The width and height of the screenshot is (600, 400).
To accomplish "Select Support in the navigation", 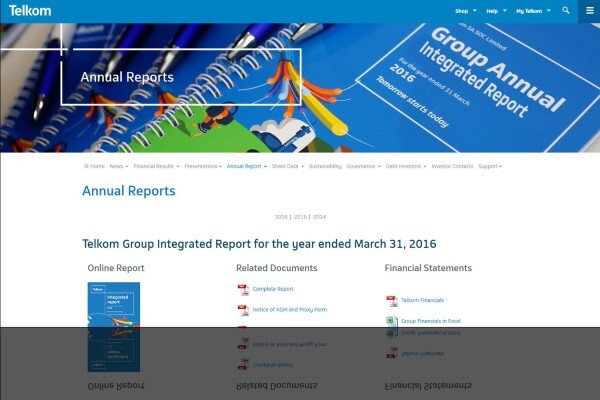I will click(488, 166).
